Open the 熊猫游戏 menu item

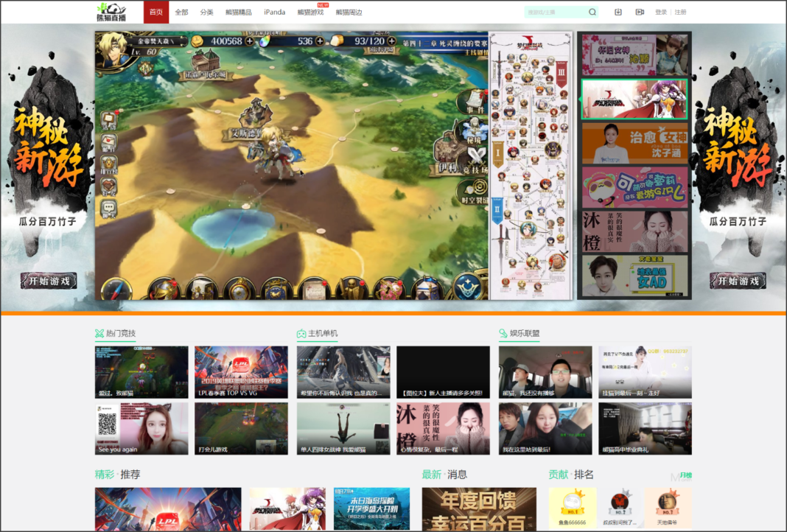[x=309, y=12]
